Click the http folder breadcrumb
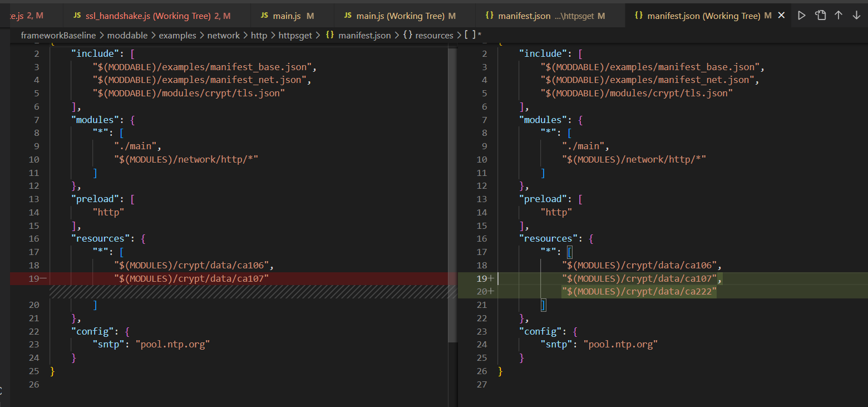This screenshot has height=407, width=868. pos(259,35)
